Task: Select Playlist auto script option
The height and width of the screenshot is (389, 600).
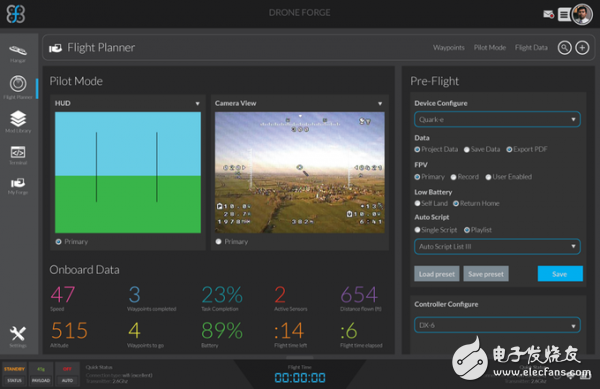Action: click(467, 230)
